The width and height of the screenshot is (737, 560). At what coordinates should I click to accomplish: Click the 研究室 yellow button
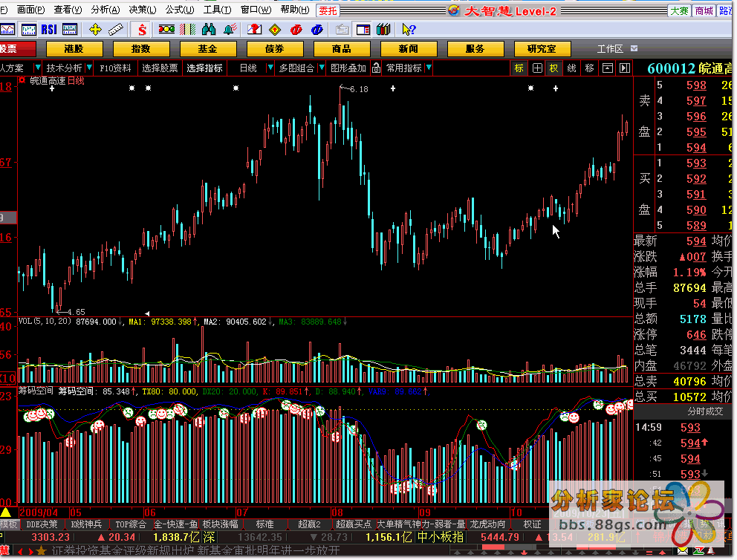coord(542,49)
